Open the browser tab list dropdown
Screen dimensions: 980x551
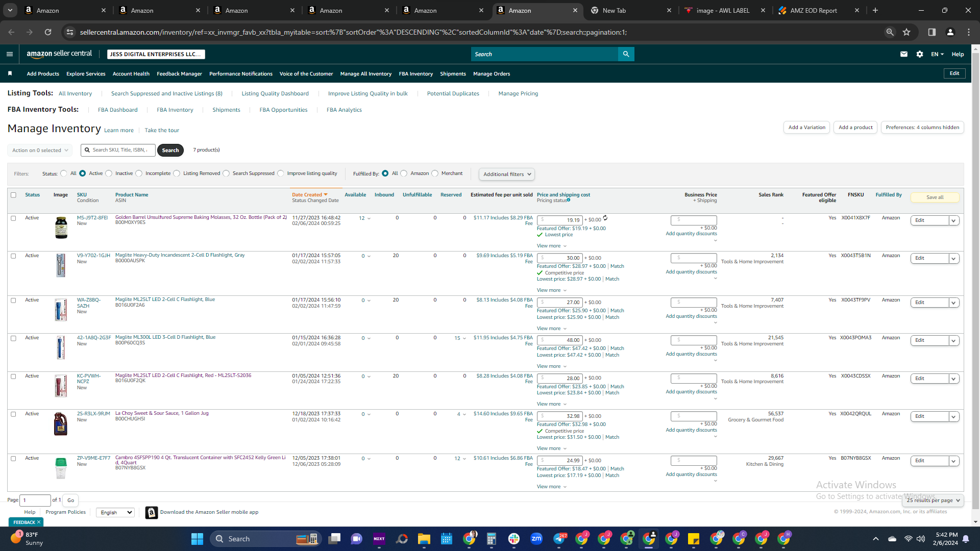click(x=10, y=10)
